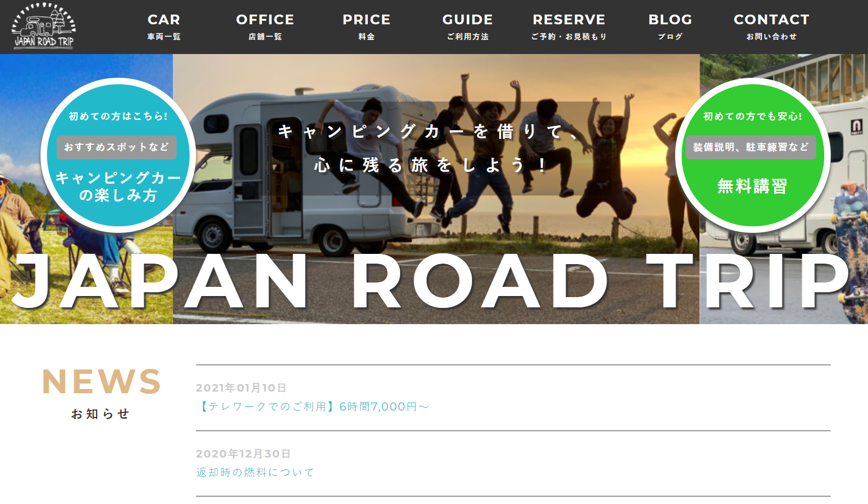Select the GUIDE ご利用方法 menu item
This screenshot has width=868, height=504.
click(468, 26)
